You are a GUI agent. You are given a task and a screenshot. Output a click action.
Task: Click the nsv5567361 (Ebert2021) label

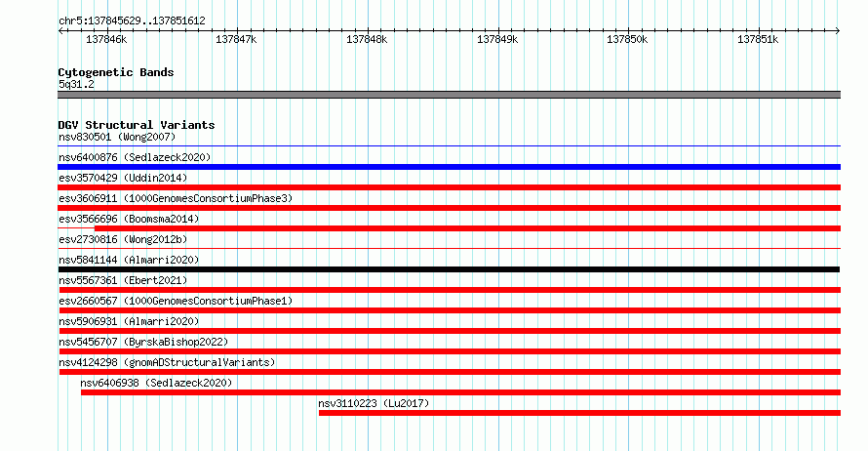click(x=123, y=280)
